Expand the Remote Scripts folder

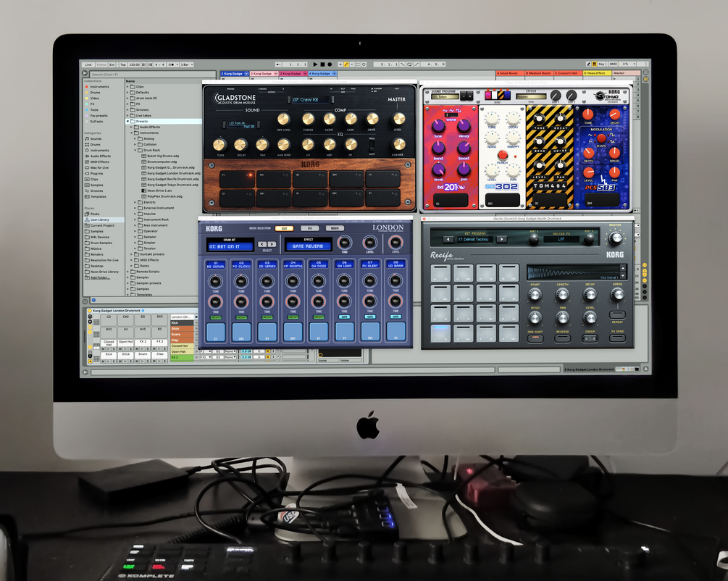click(128, 272)
